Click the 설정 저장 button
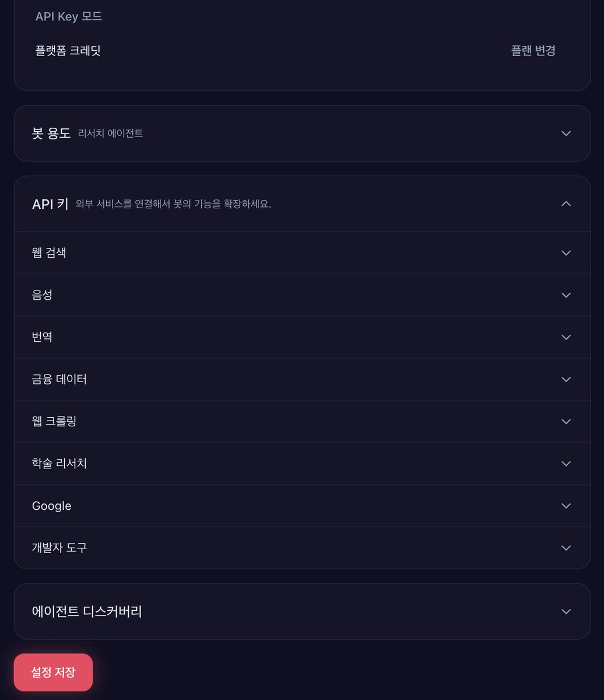 tap(53, 672)
